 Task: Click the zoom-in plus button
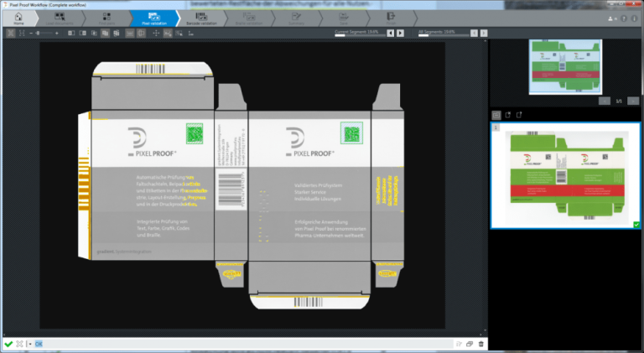pyautogui.click(x=56, y=34)
